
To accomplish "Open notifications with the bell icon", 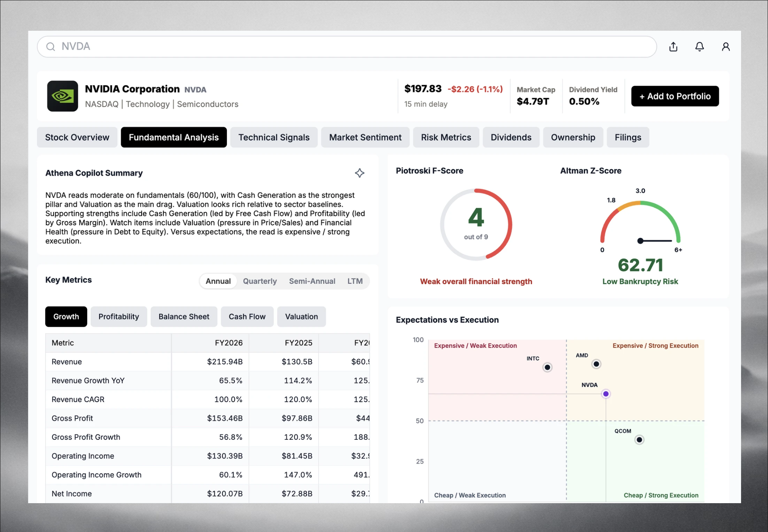I will 699,47.
